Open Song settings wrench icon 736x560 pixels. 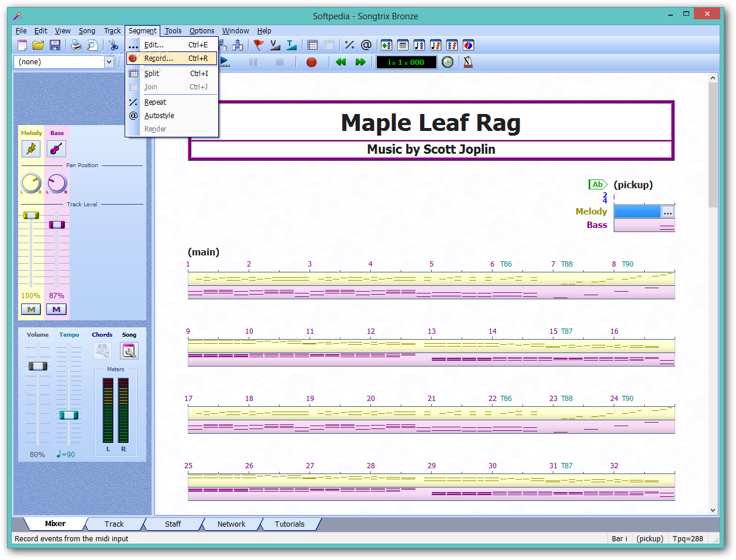pyautogui.click(x=129, y=351)
